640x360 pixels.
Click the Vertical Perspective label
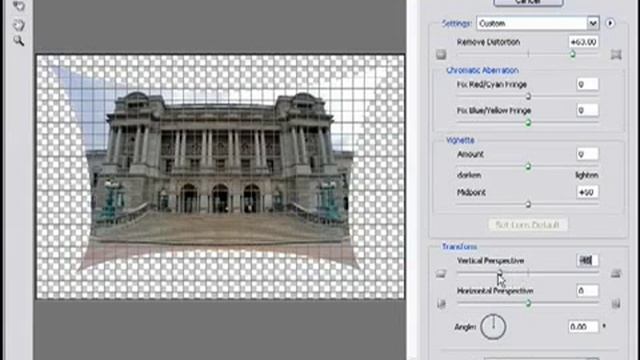[491, 260]
